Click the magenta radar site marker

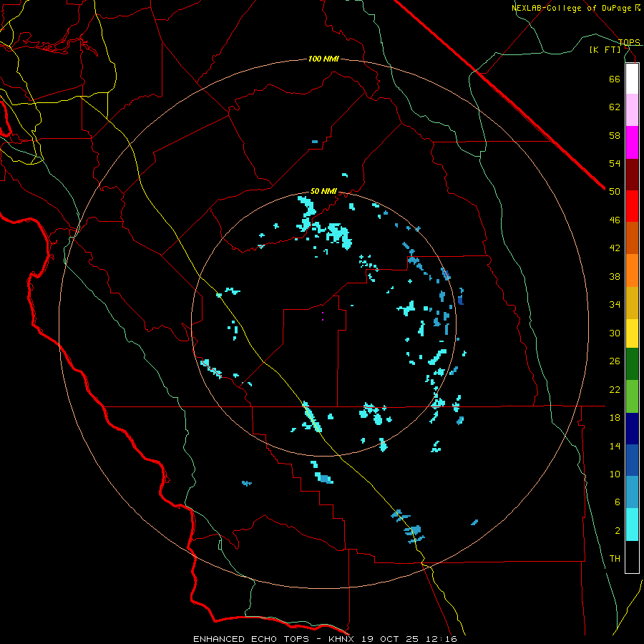click(x=323, y=316)
